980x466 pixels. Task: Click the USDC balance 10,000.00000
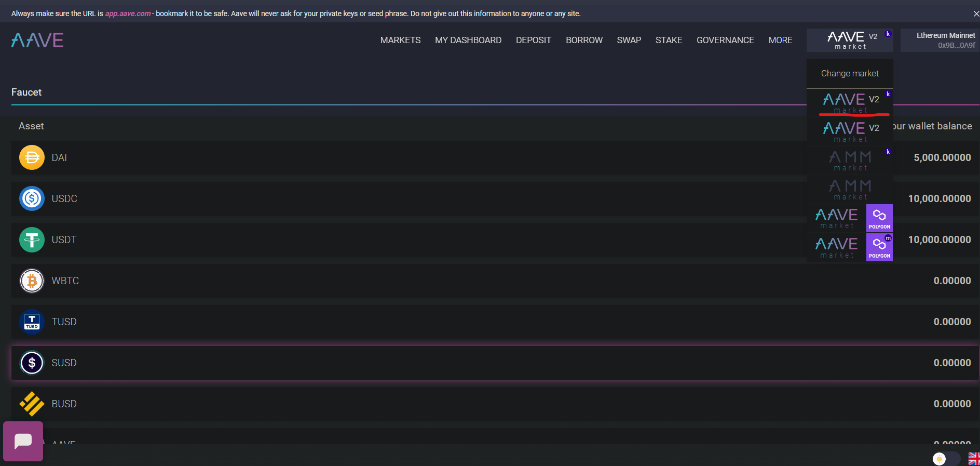940,198
